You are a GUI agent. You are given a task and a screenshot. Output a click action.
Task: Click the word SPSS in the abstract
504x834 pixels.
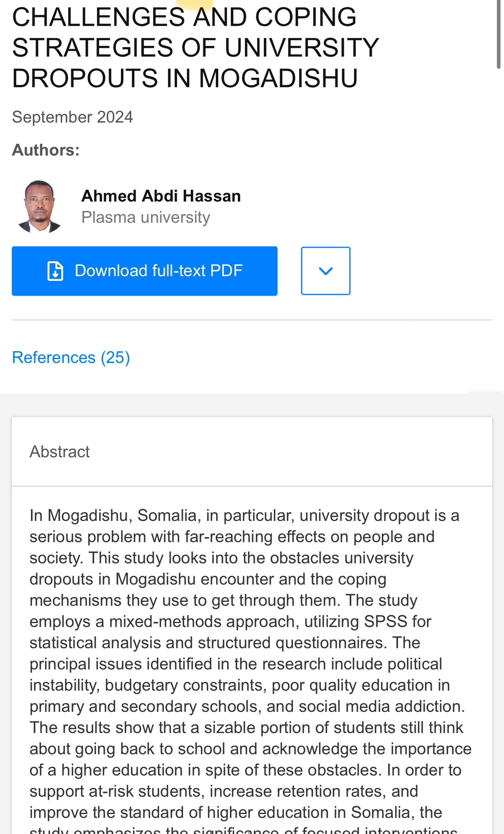385,622
